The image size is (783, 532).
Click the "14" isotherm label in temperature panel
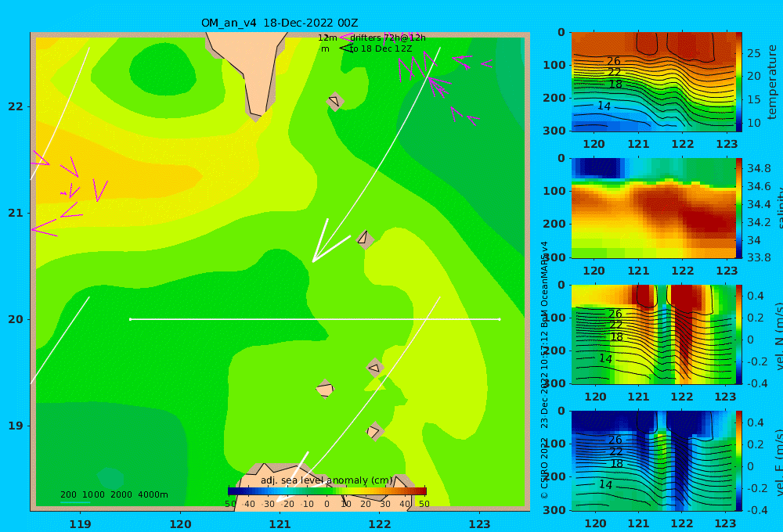point(604,106)
